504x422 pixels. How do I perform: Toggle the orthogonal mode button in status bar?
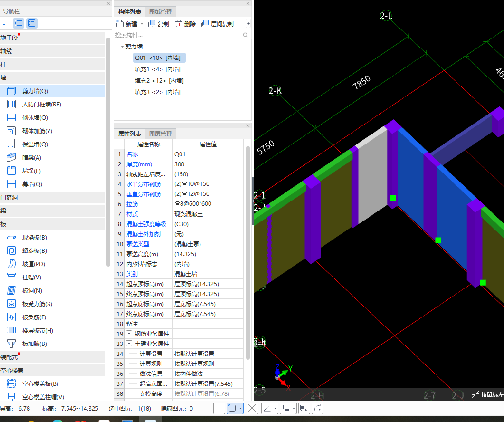tap(219, 409)
